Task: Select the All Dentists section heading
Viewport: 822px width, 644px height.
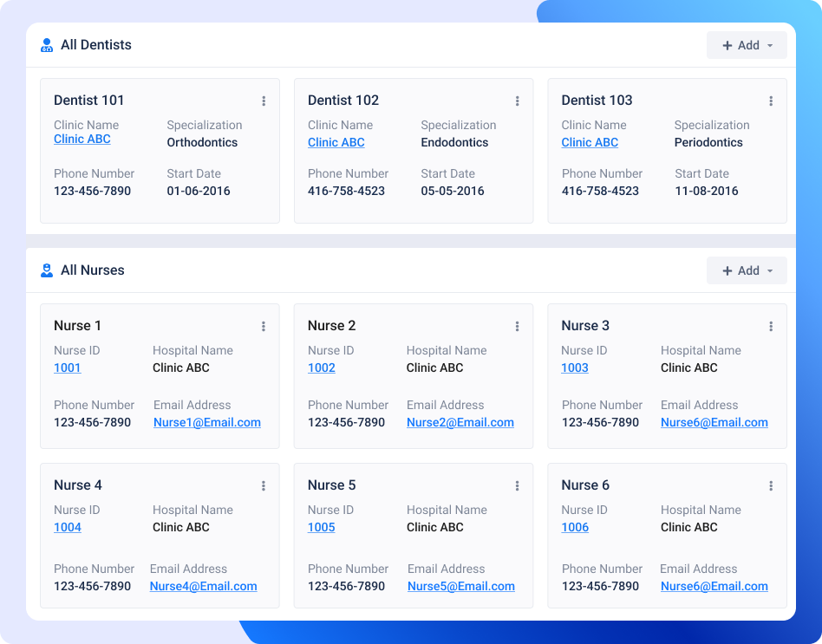Action: (x=96, y=45)
